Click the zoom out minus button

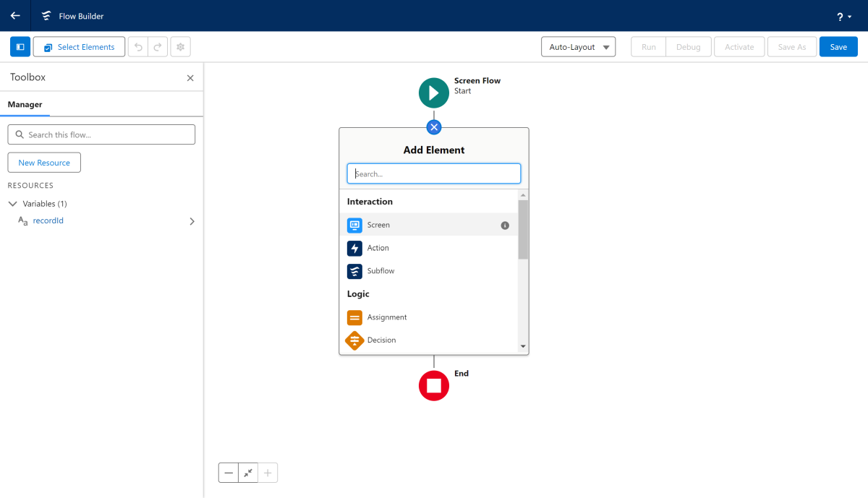pyautogui.click(x=229, y=473)
